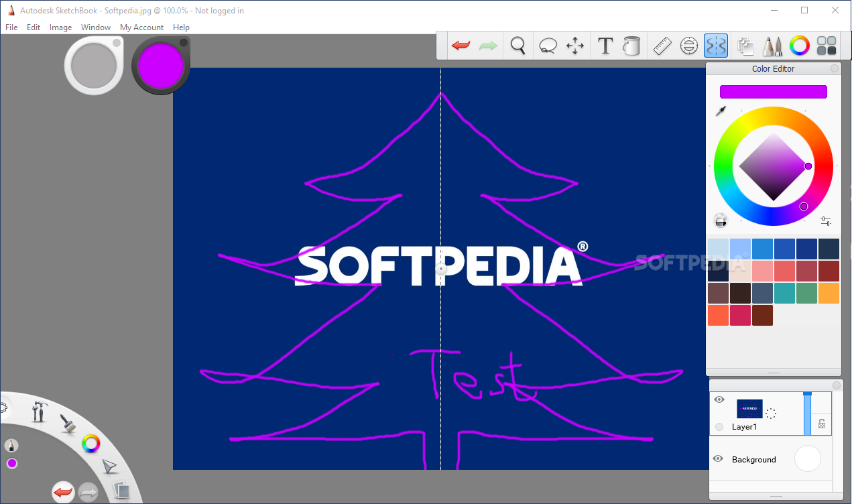Choose the salmon pink palette swatch
The height and width of the screenshot is (504, 852).
[x=762, y=271]
